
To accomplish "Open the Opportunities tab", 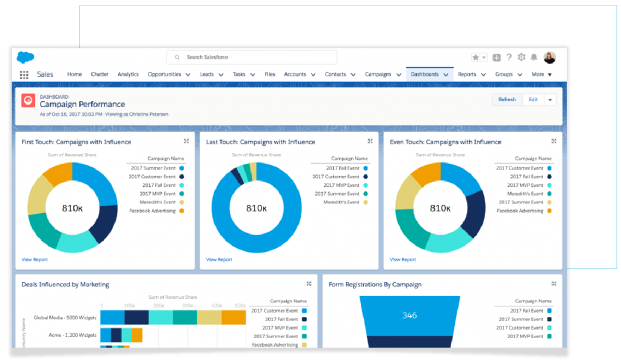I will [x=164, y=74].
